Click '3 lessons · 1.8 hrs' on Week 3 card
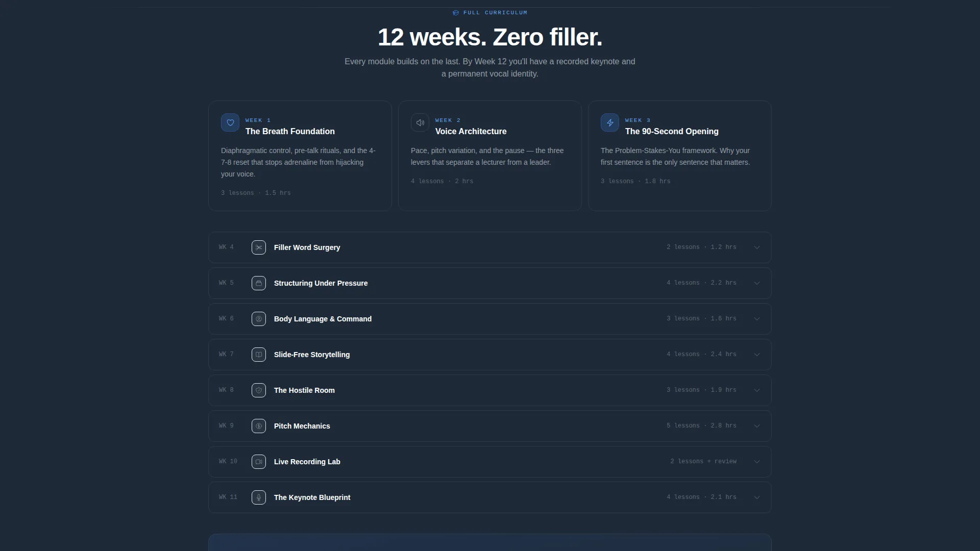The width and height of the screenshot is (980, 551). 635,181
